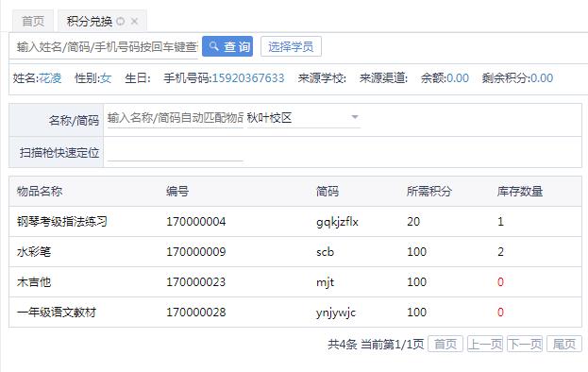Image resolution: width=588 pixels, height=372 pixels.
Task: Click the 上一页 previous page button
Action: [x=485, y=344]
